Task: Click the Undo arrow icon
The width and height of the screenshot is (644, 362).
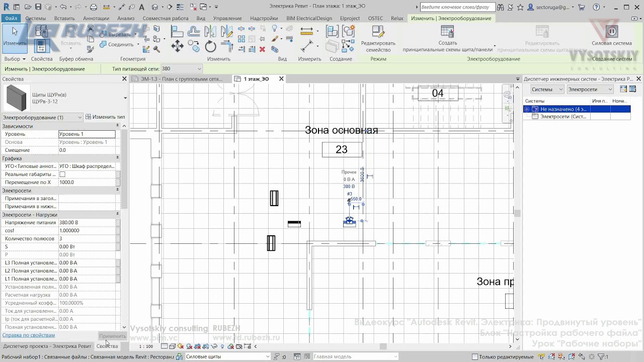Action: pyautogui.click(x=63, y=7)
